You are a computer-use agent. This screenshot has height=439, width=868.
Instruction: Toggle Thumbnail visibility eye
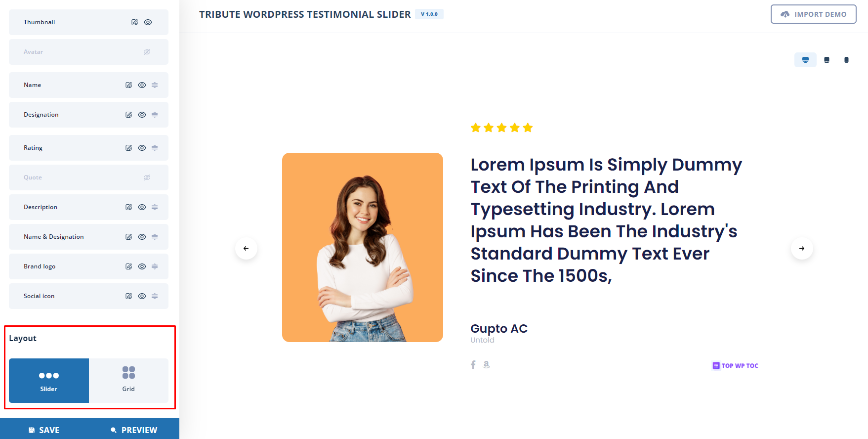coord(148,22)
